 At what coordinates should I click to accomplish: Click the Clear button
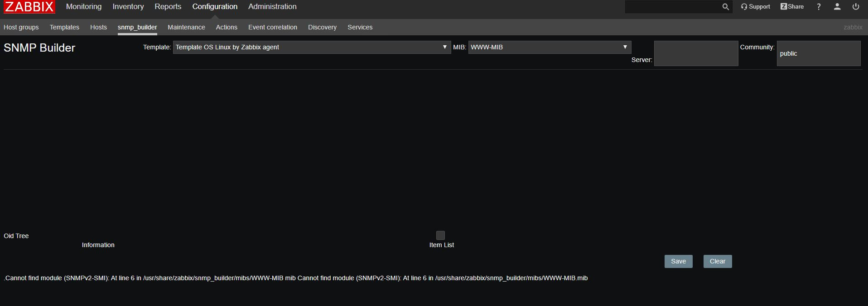(718, 261)
